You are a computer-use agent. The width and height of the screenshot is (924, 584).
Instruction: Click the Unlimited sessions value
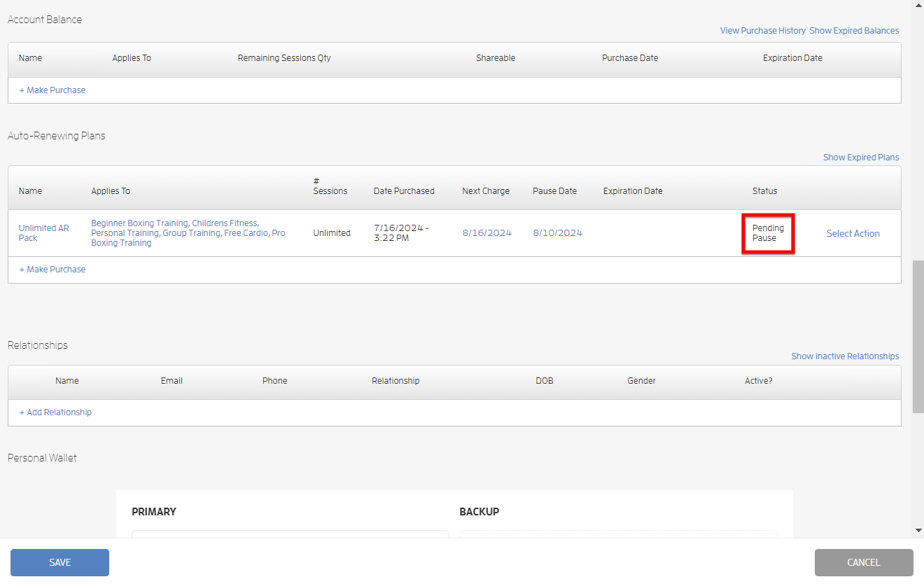[332, 233]
